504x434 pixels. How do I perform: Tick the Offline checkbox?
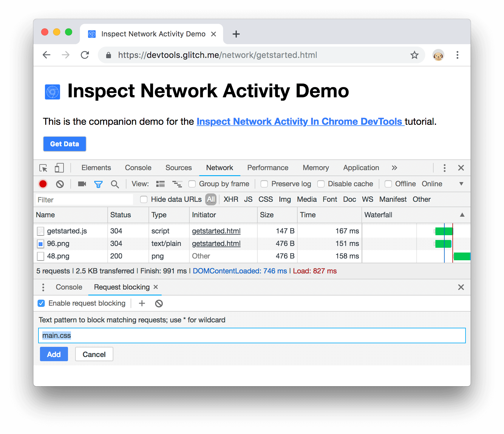pos(388,184)
